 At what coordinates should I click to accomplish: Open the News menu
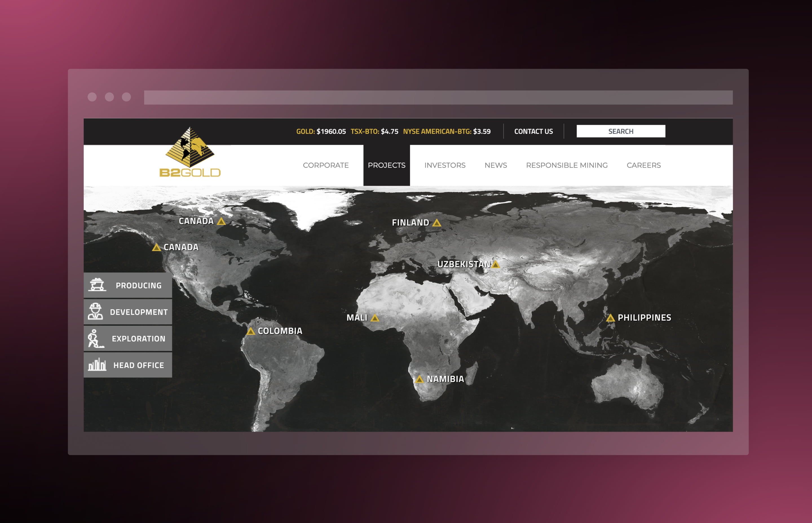click(496, 165)
